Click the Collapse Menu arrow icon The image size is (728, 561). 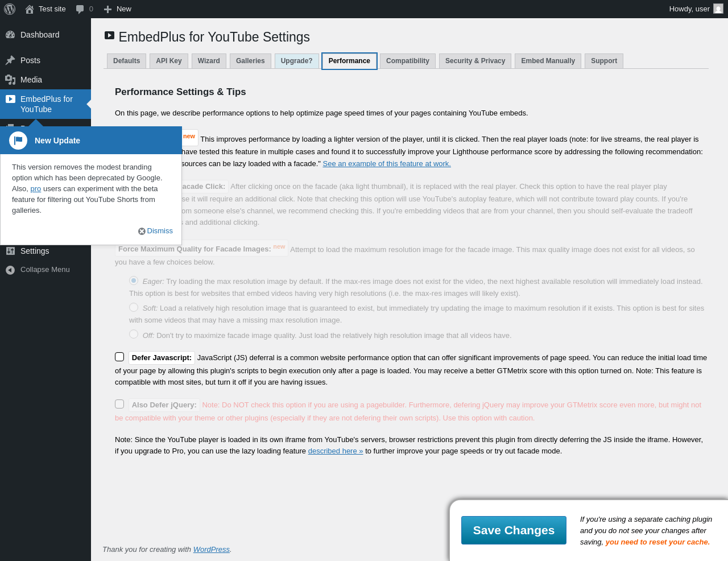pos(10,270)
